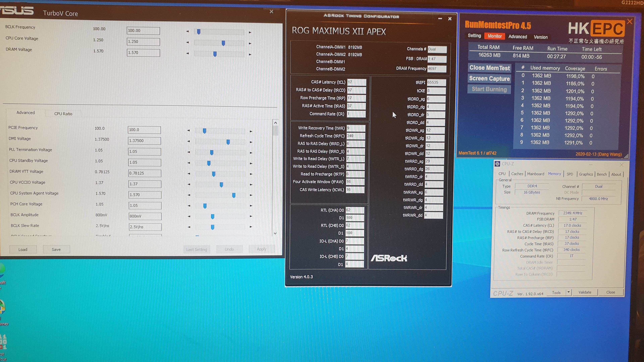
Task: Click the Last Setting button
Action: point(197,249)
